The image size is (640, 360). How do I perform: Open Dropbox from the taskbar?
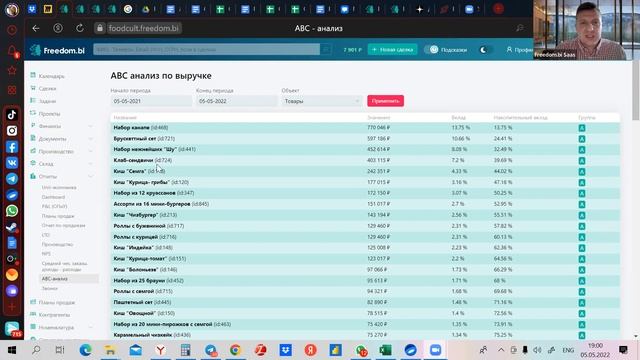(285, 350)
